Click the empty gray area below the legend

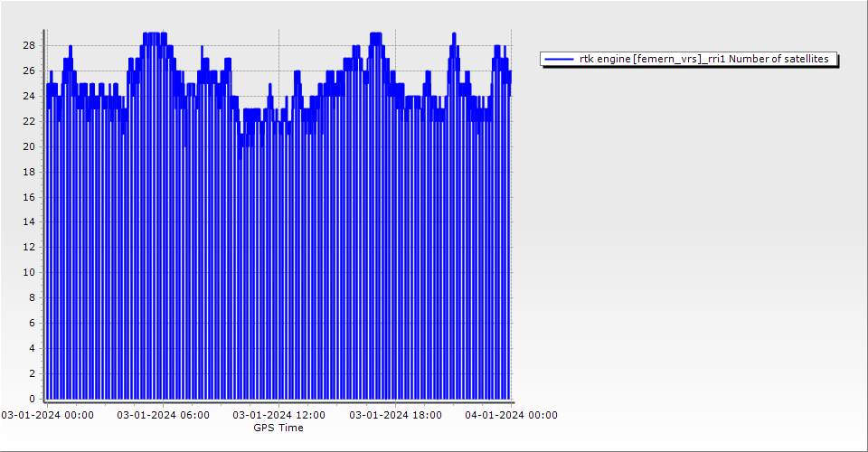pyautogui.click(x=687, y=226)
